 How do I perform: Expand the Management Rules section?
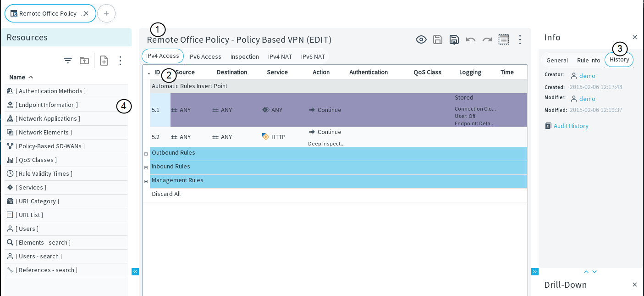pos(146,181)
